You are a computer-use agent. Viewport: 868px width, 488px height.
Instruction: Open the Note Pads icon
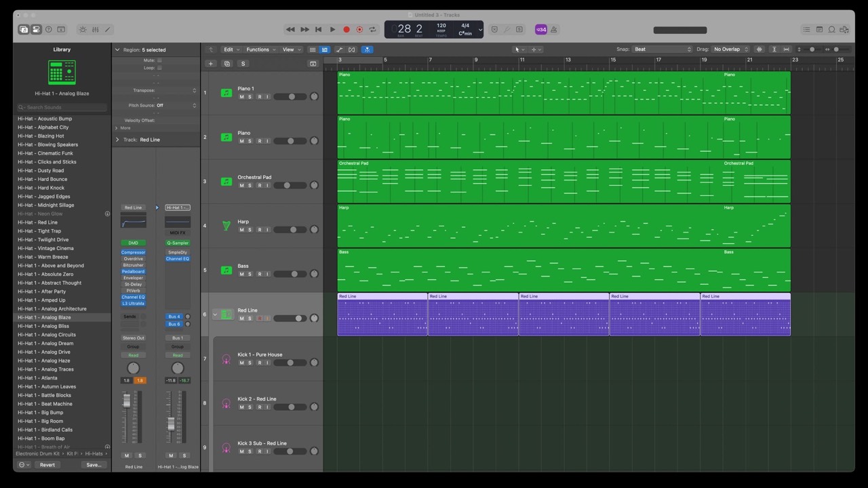pyautogui.click(x=819, y=30)
